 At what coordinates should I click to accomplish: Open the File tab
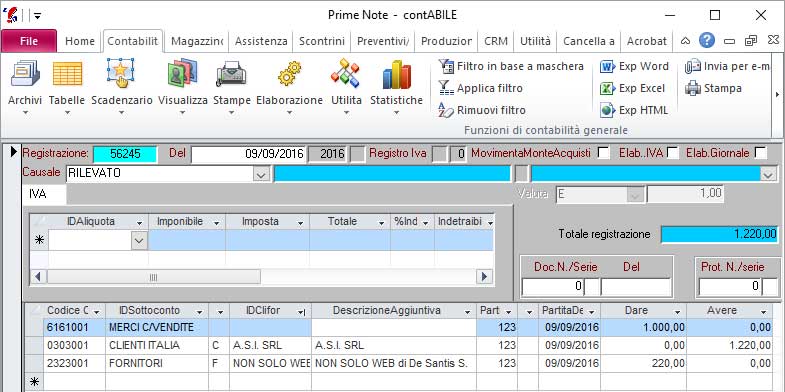pos(29,41)
